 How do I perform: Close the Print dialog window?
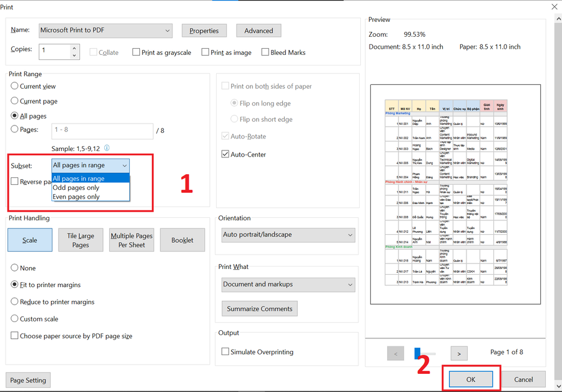pos(554,7)
